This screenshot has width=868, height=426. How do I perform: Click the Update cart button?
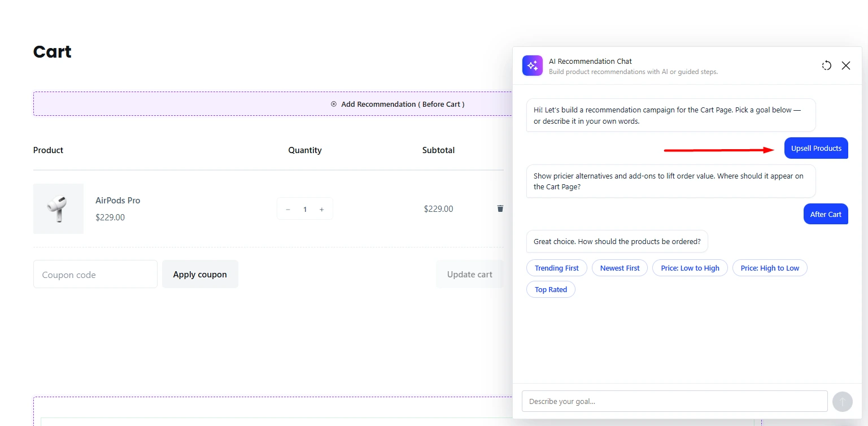point(469,274)
